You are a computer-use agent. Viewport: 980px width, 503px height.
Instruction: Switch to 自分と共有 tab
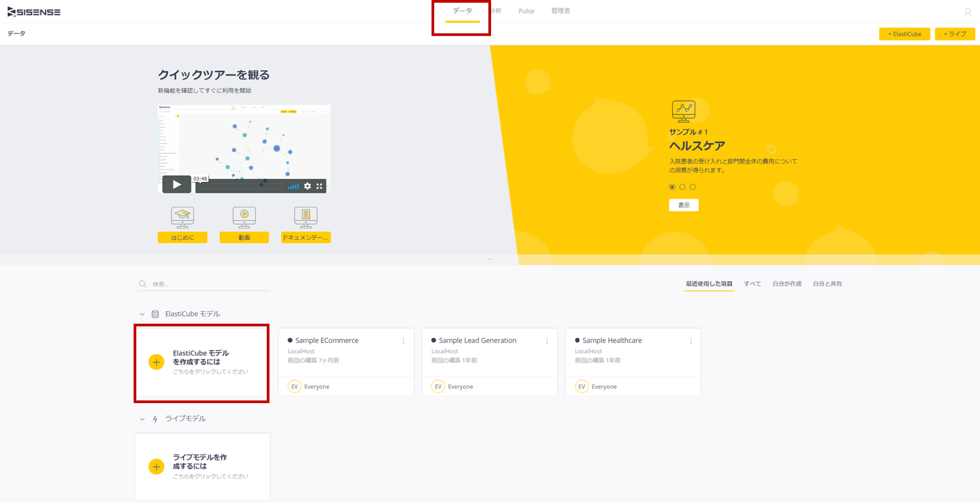pyautogui.click(x=827, y=284)
